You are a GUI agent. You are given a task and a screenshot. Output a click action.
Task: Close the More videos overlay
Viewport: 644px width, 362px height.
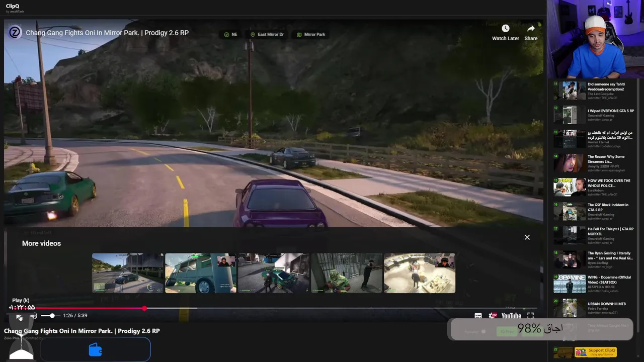point(527,237)
